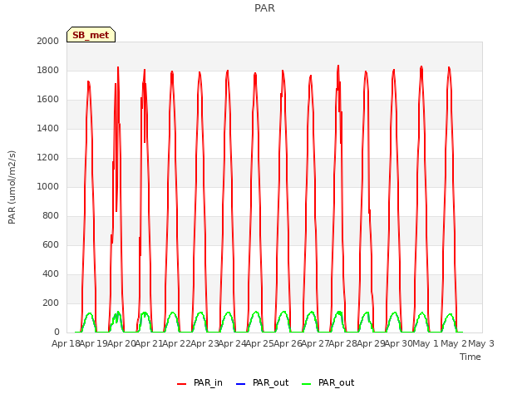Click the 600 y-axis tick label
The height and width of the screenshot is (399, 532).
51,244
